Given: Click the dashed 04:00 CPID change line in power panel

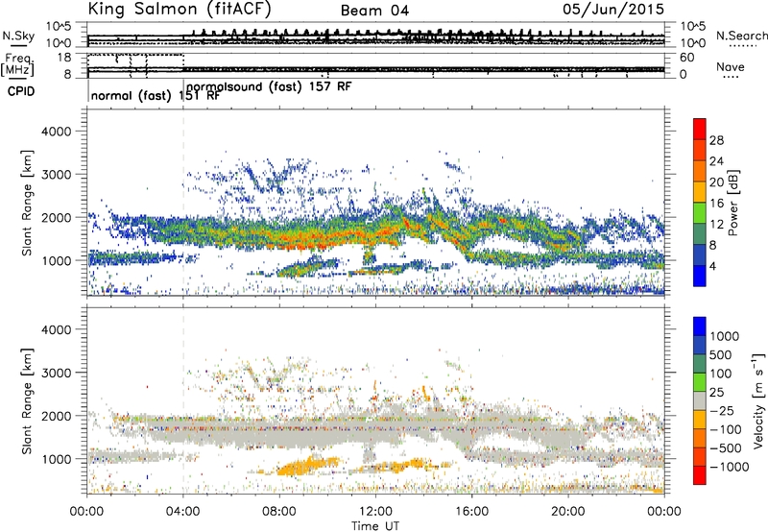Looking at the screenshot, I should click(183, 202).
